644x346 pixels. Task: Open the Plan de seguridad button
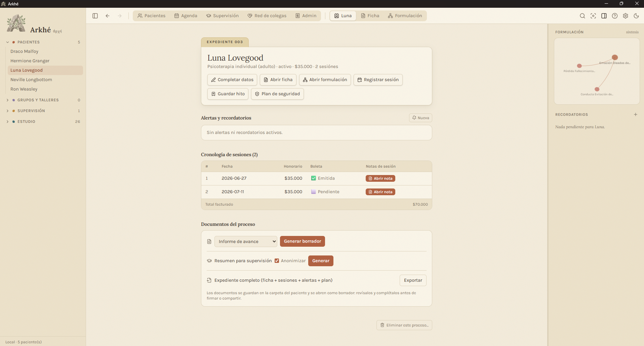[277, 94]
